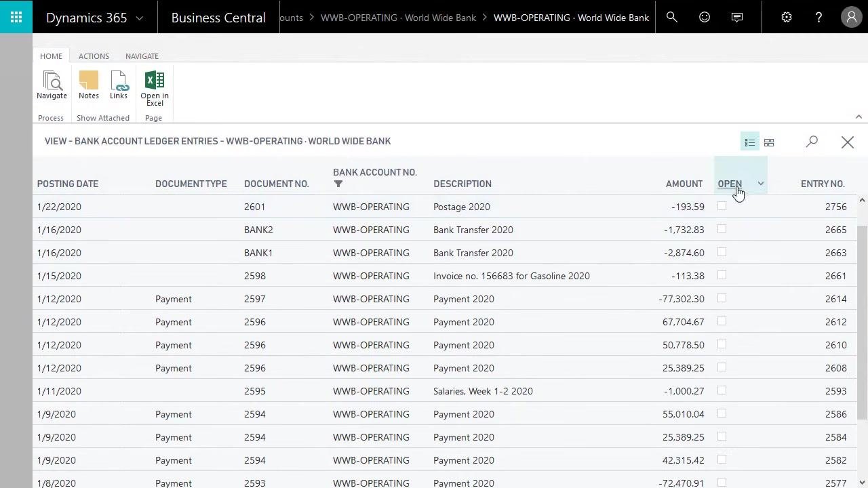The height and width of the screenshot is (488, 868).
Task: Select the ACTIONS ribbon tab
Action: (94, 56)
